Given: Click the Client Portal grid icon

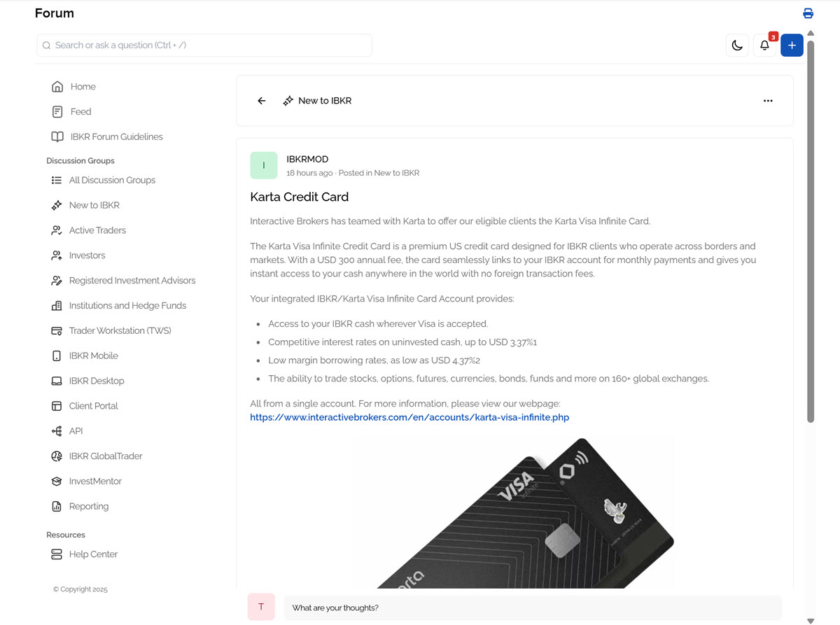Looking at the screenshot, I should (56, 405).
